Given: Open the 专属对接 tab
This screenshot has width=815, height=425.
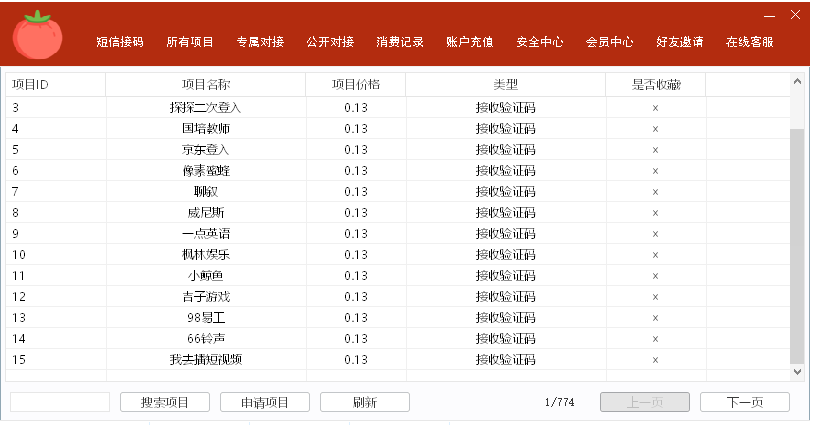Looking at the screenshot, I should coord(260,42).
